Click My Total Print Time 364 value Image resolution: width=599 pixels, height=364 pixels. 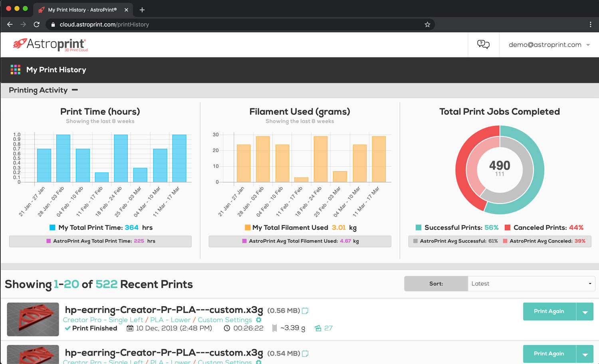point(131,227)
